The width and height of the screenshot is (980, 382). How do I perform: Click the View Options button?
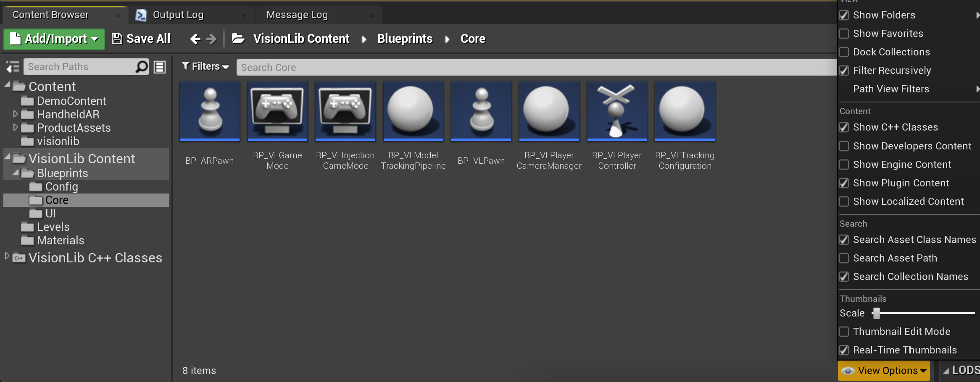point(884,371)
